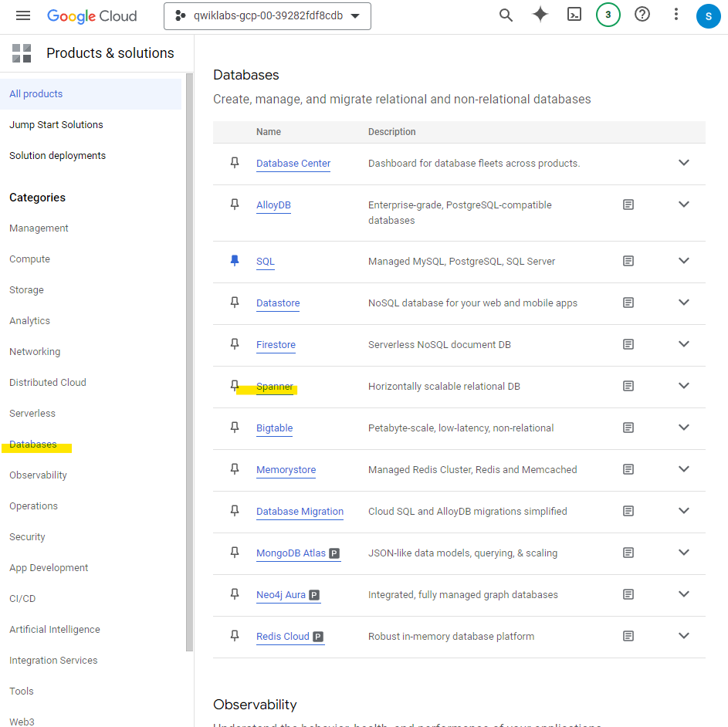This screenshot has width=728, height=727.
Task: Go to Databases category
Action: 33,445
